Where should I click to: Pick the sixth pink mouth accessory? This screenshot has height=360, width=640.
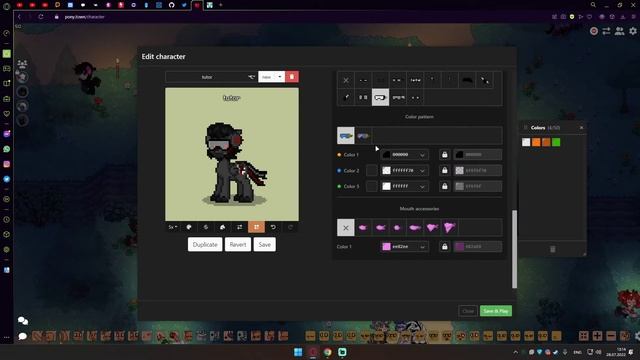tap(449, 228)
